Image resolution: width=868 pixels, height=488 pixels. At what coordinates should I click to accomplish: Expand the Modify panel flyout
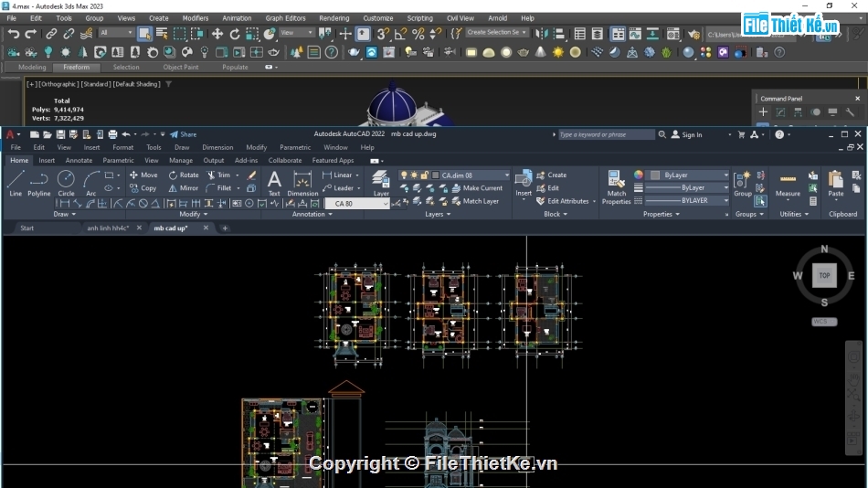pos(193,214)
